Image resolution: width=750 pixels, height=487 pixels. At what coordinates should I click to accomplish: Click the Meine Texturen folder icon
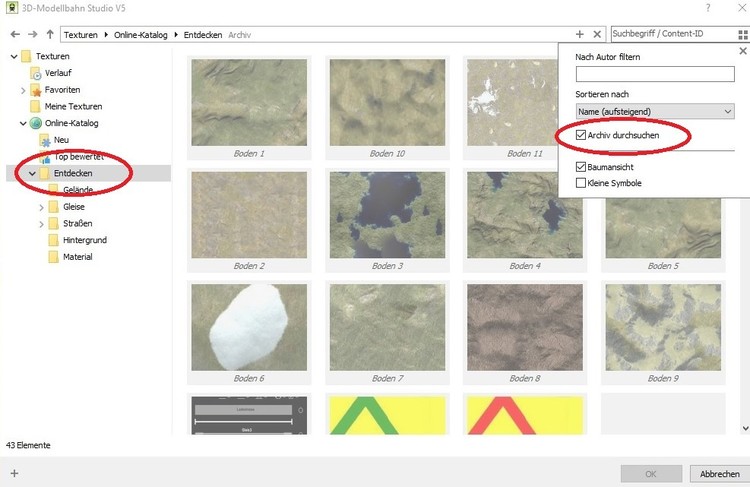click(x=35, y=106)
